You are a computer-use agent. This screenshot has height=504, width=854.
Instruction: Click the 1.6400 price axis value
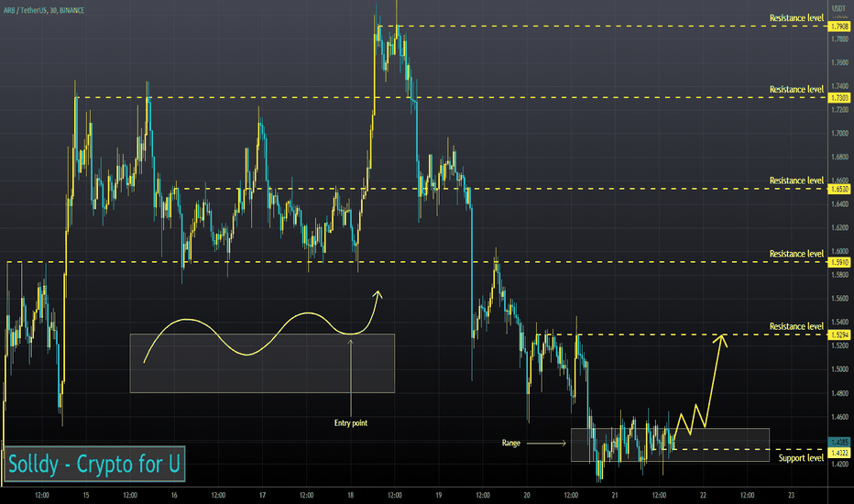click(840, 204)
